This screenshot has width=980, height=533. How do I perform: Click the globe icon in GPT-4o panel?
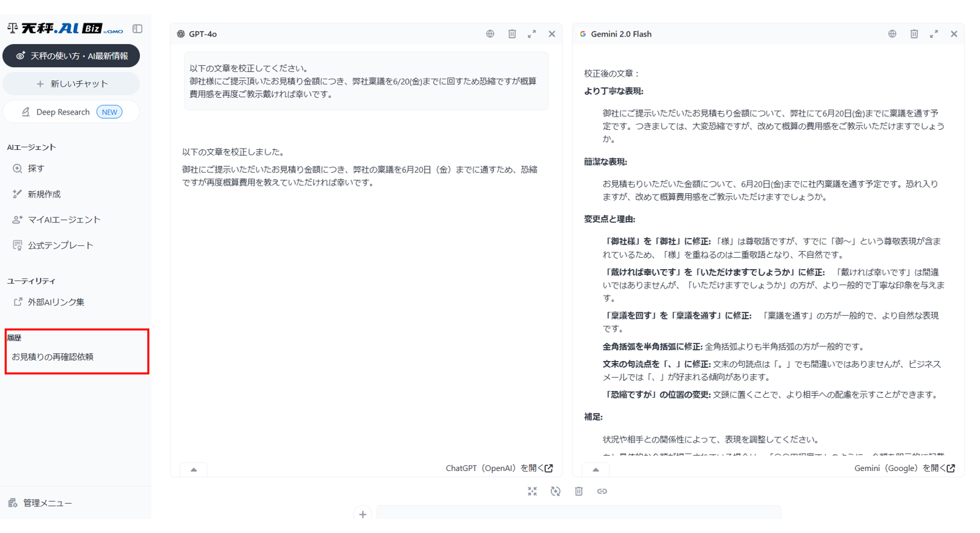point(490,34)
